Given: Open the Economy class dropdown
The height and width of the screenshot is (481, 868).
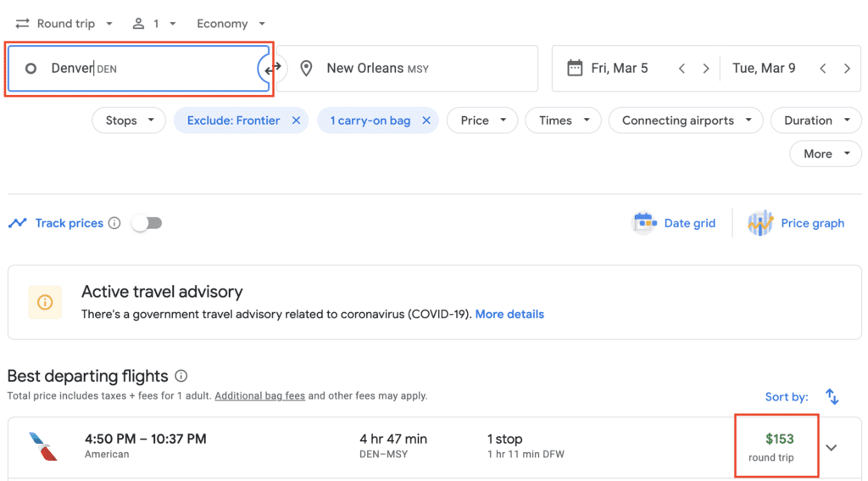Looking at the screenshot, I should 231,24.
